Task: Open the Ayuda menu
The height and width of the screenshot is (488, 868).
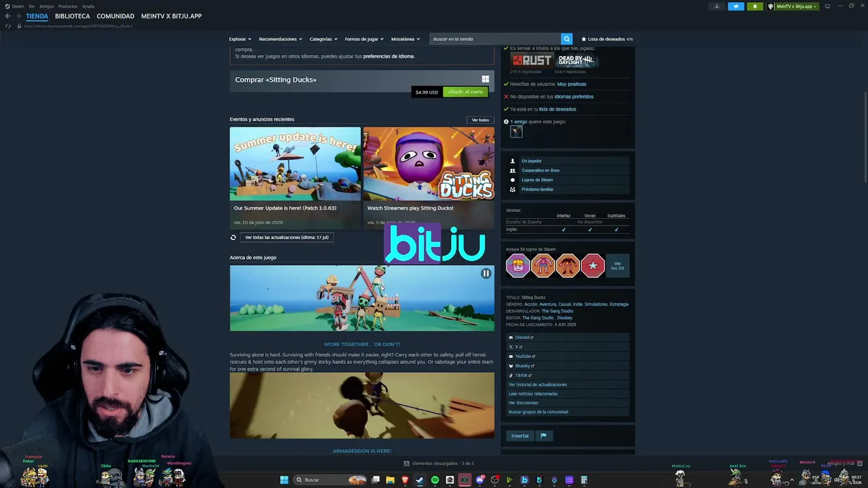Action: tap(88, 6)
